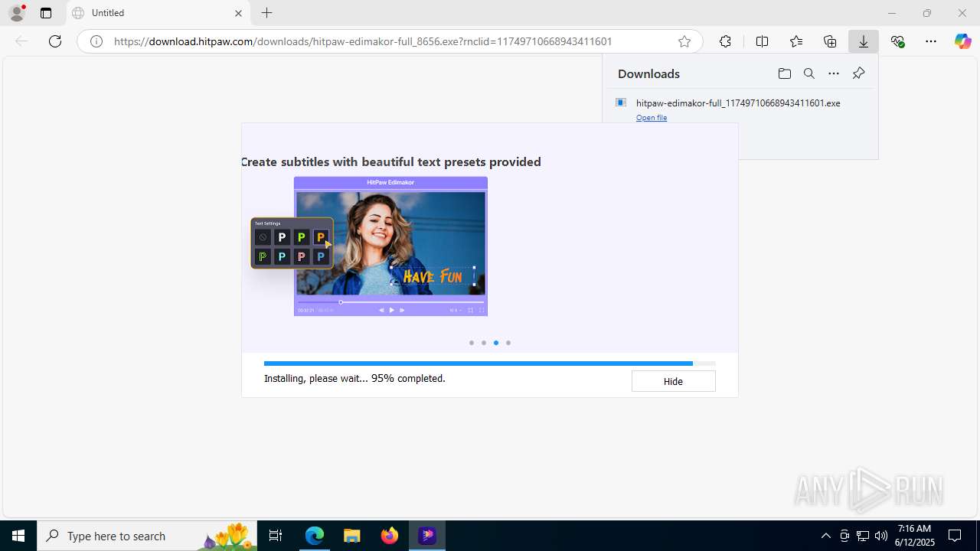Open downloads folder from Downloads panel
This screenshot has width=980, height=551.
(x=784, y=73)
